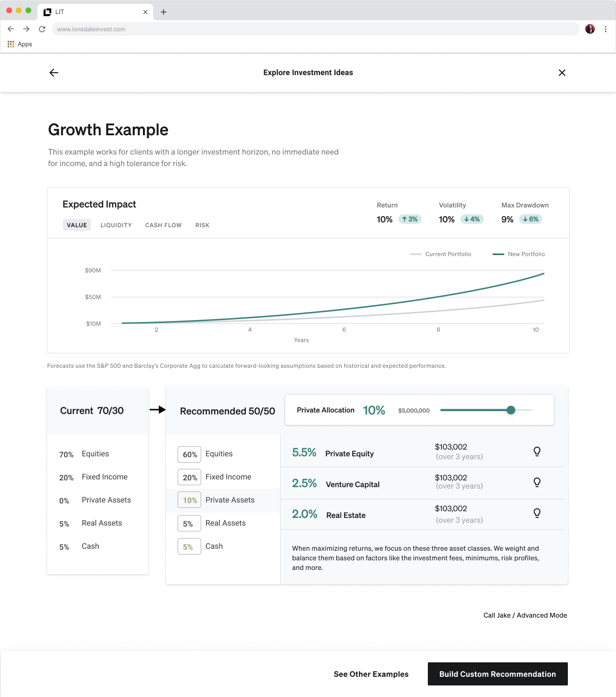Click the Build Custom Recommendation button

tap(497, 674)
